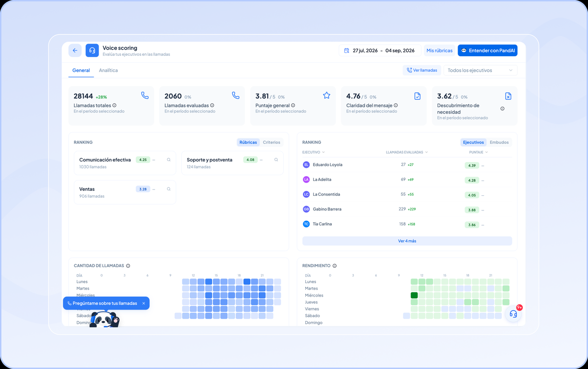Click Tía Carlina's TC avatar

(306, 224)
